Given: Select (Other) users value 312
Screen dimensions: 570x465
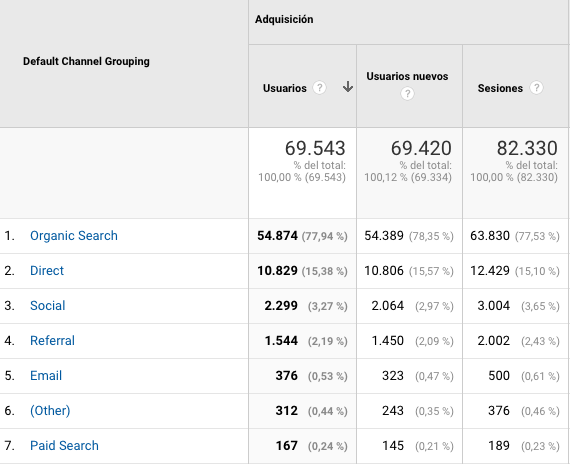Looking at the screenshot, I should click(286, 410).
